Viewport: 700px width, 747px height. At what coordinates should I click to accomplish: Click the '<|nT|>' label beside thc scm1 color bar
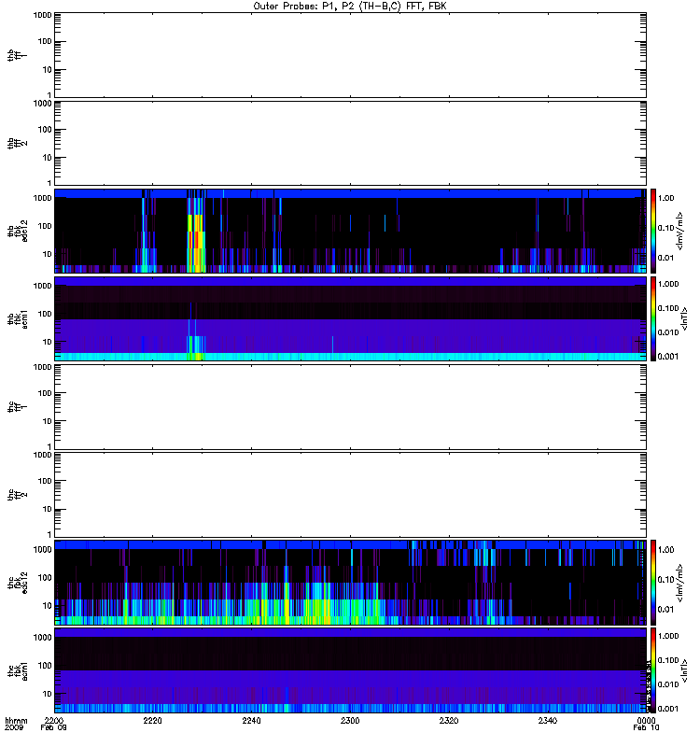tap(685, 670)
